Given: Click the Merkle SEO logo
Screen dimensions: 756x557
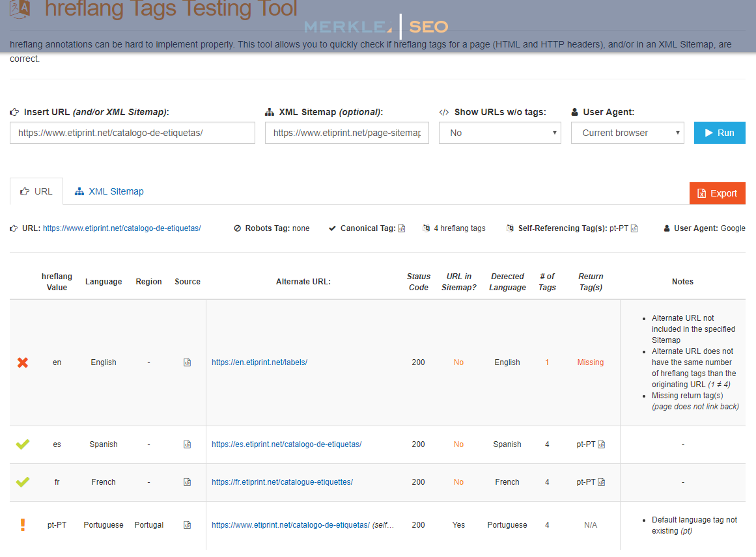Looking at the screenshot, I should point(376,27).
